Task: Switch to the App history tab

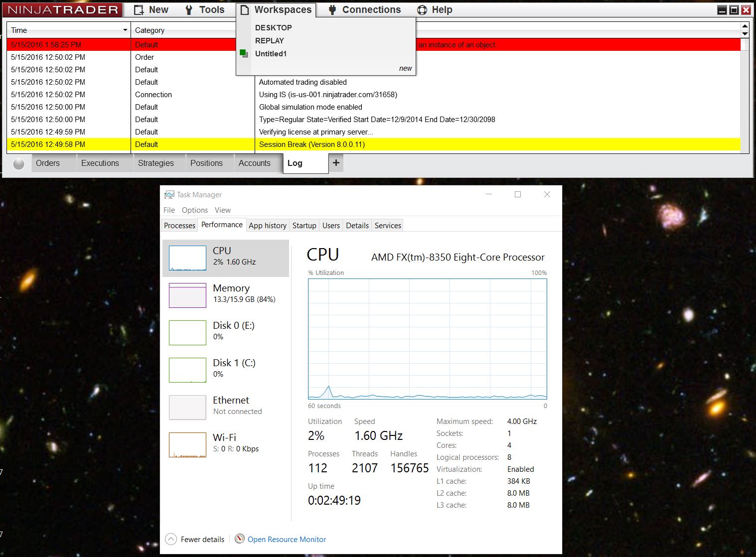Action: (268, 226)
